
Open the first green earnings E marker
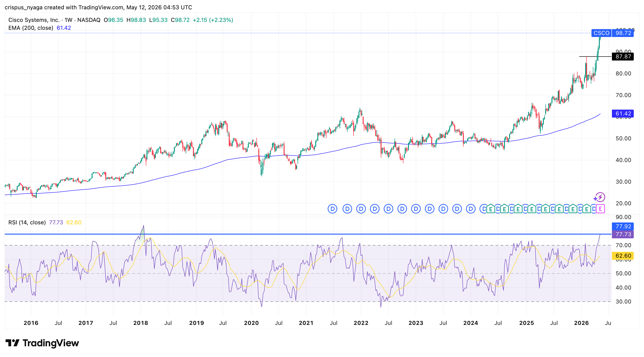[491, 209]
